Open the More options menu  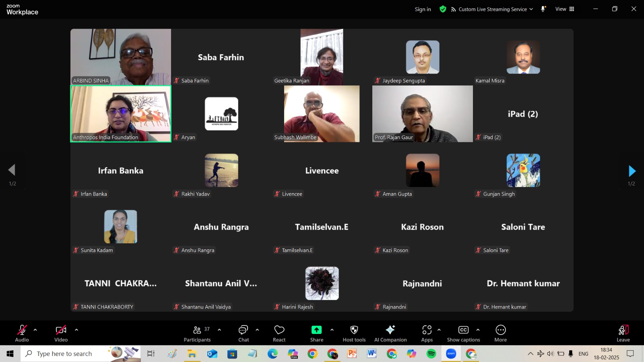[501, 333]
